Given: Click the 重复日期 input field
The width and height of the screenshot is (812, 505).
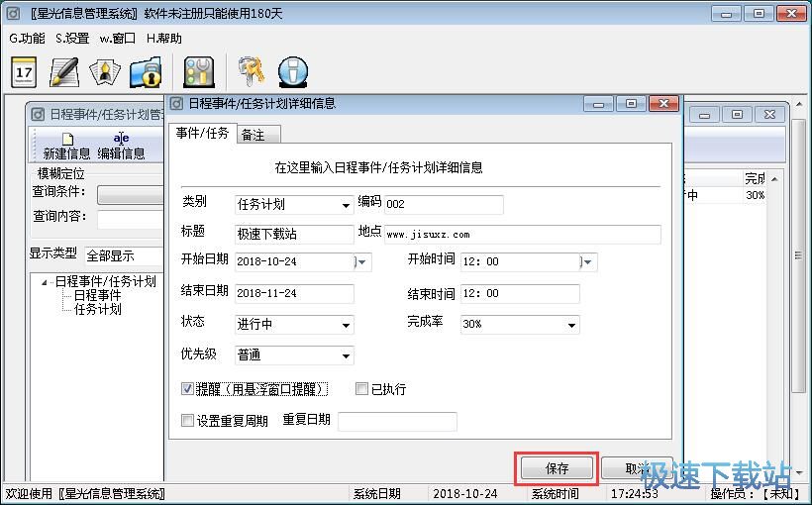Looking at the screenshot, I should coord(397,421).
